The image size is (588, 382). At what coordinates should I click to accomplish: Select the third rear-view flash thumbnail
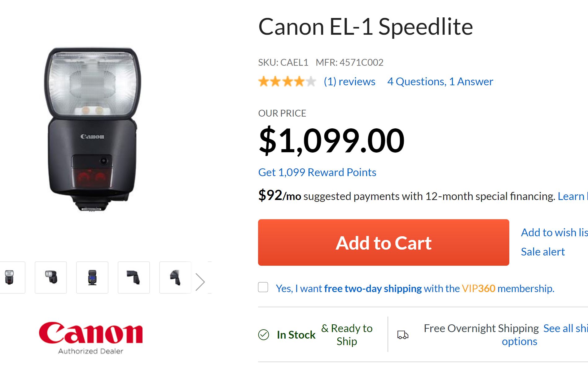(x=92, y=277)
